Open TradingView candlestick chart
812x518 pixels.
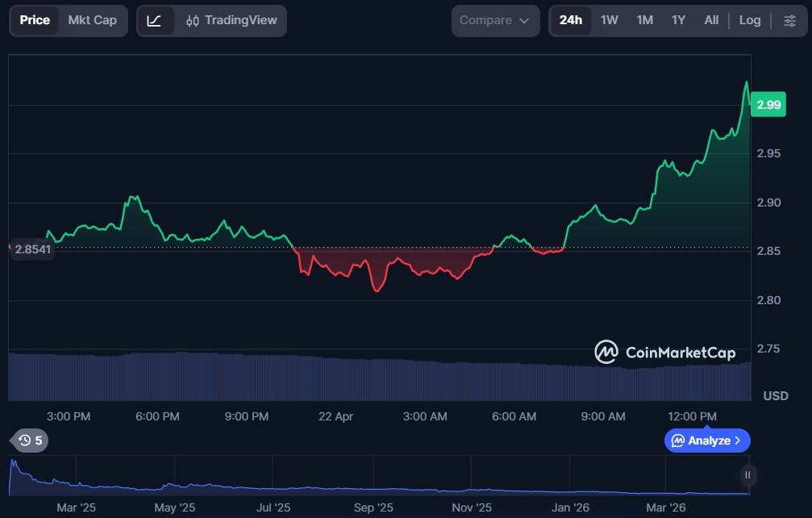click(231, 20)
